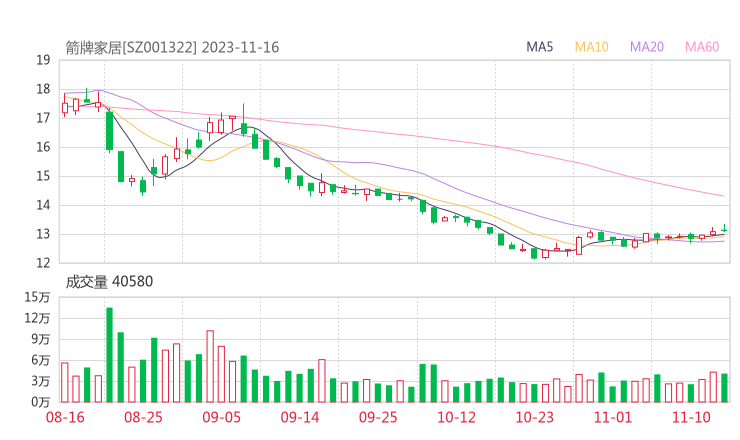The image size is (740, 440).
Task: Click the tallest green volume bar
Action: (109, 355)
